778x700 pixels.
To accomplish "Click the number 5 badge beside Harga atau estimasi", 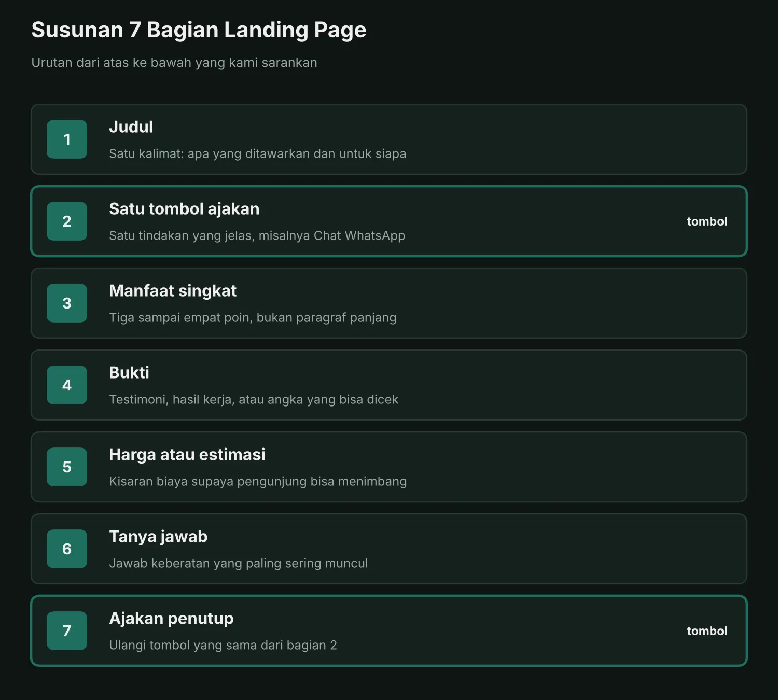I will [x=67, y=467].
